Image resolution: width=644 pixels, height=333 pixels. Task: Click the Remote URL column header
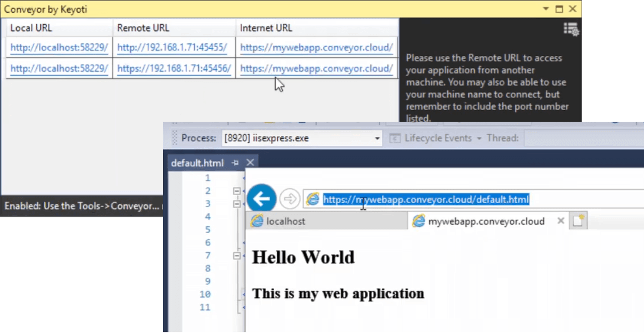[174, 28]
